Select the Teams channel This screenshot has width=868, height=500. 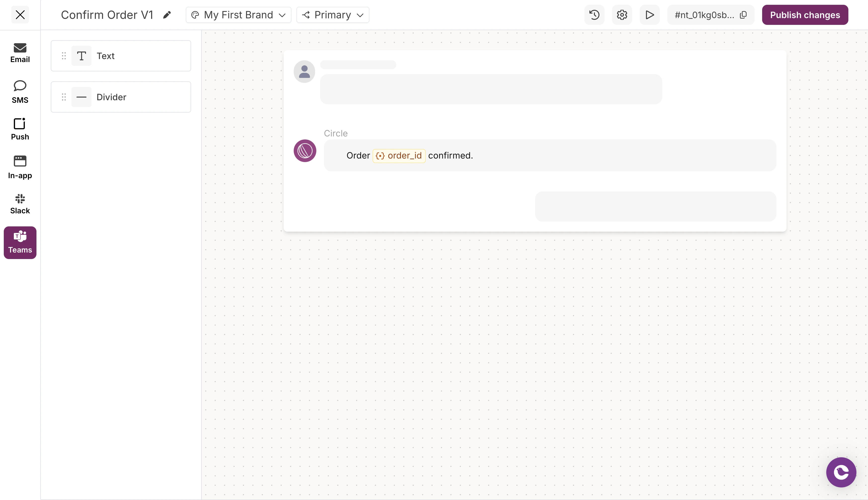[19, 242]
